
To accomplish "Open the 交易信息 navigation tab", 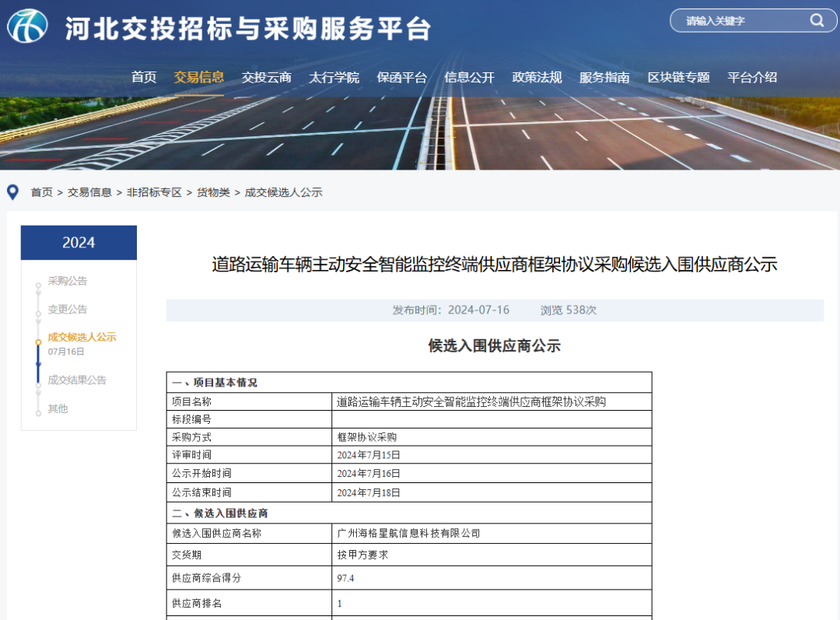I will pos(199,77).
